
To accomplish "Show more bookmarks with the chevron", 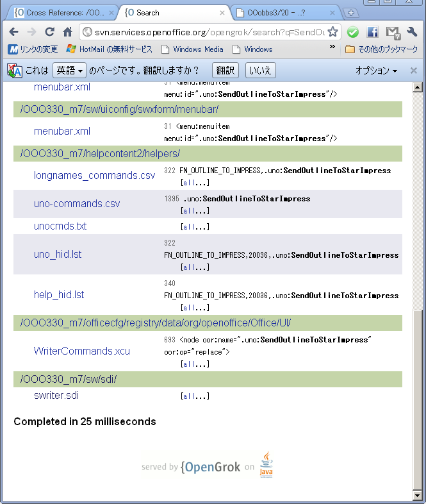I will point(332,47).
